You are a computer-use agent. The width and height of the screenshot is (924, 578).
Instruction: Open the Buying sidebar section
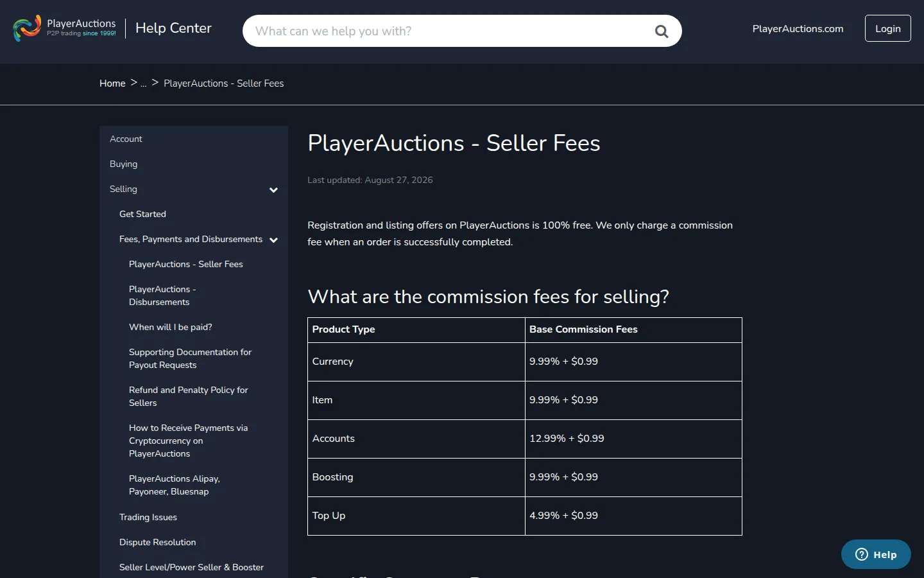point(123,164)
